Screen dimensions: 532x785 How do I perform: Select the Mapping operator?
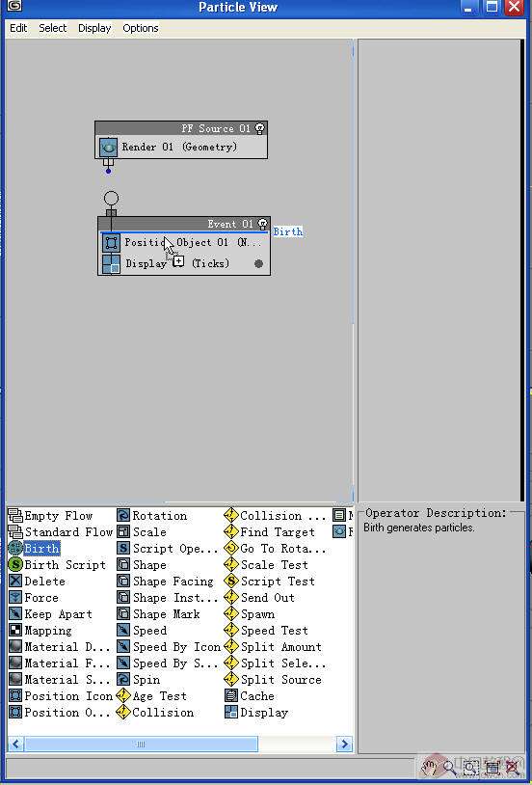pyautogui.click(x=40, y=631)
